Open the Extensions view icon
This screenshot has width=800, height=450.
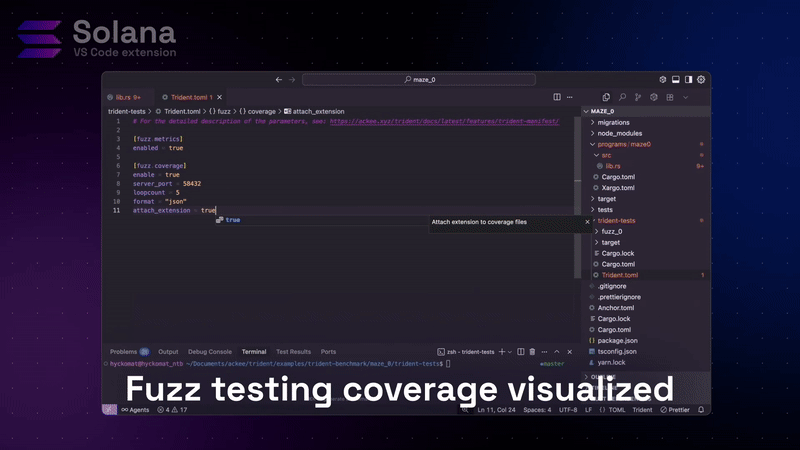pyautogui.click(x=668, y=97)
